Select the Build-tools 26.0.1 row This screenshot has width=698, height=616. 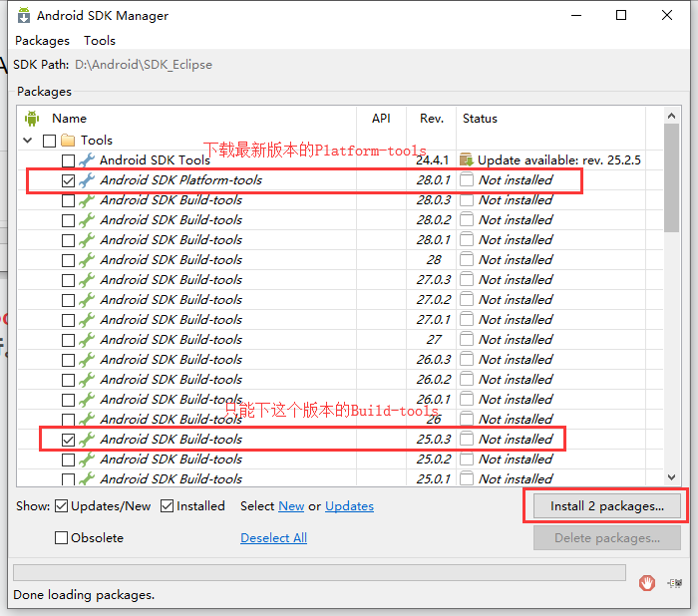341,400
